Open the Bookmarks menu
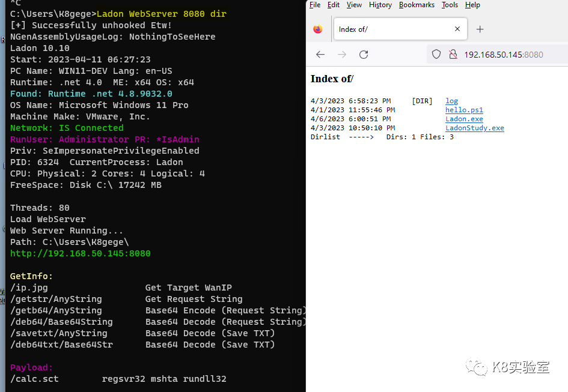The height and width of the screenshot is (392, 568). point(417,5)
